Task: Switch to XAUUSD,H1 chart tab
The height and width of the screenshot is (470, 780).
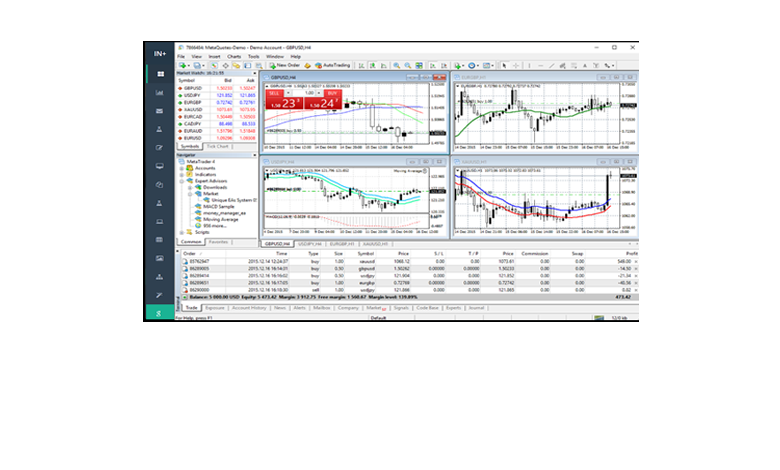Action: click(376, 244)
